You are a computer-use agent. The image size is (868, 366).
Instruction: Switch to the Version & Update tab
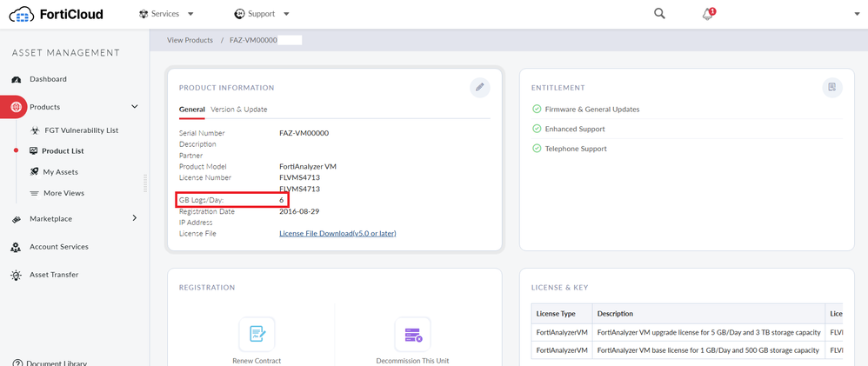pos(239,110)
